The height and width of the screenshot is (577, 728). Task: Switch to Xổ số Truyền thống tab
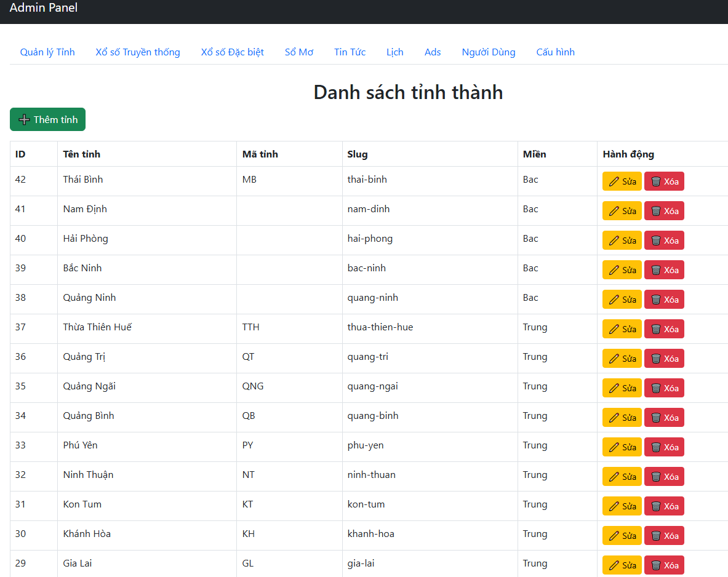tap(138, 52)
